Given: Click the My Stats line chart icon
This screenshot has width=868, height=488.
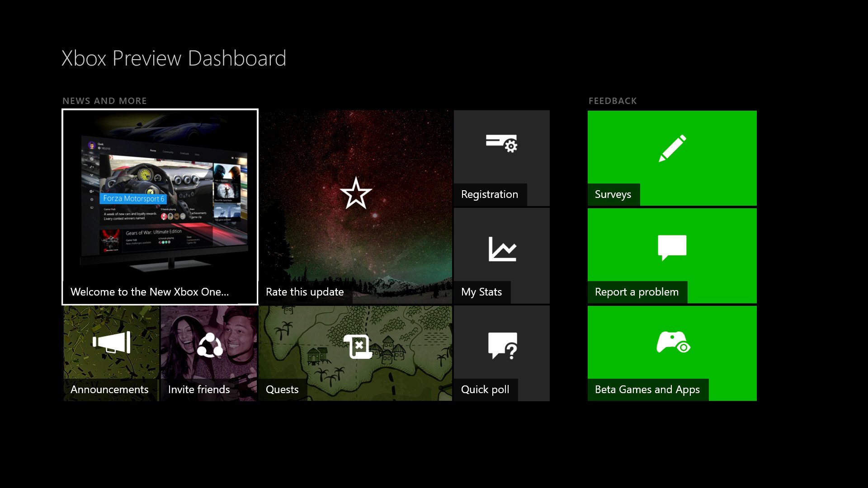Looking at the screenshot, I should pos(502,249).
